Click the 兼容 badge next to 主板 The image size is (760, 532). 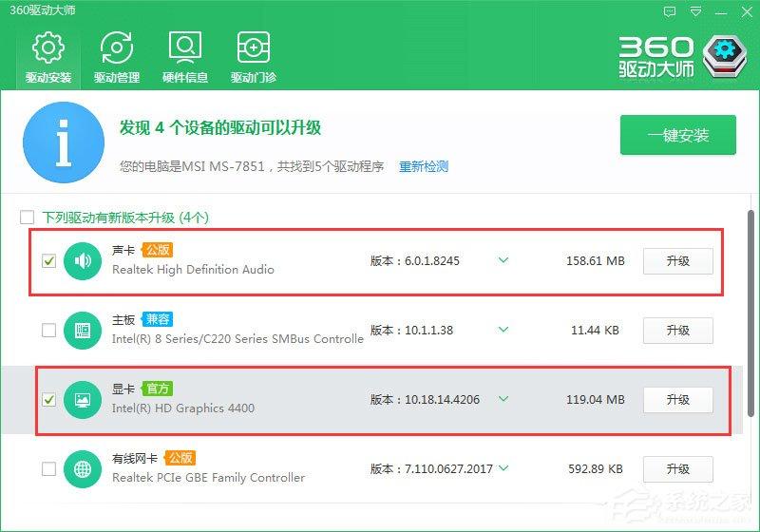pos(157,319)
